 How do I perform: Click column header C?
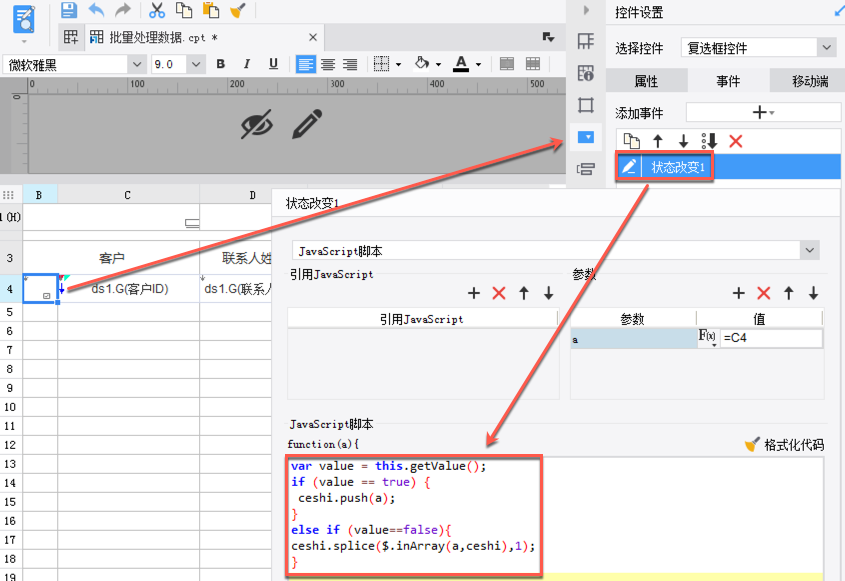[128, 195]
